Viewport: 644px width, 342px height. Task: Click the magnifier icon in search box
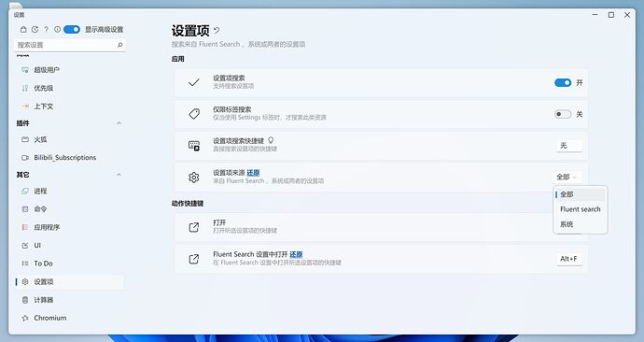(119, 45)
